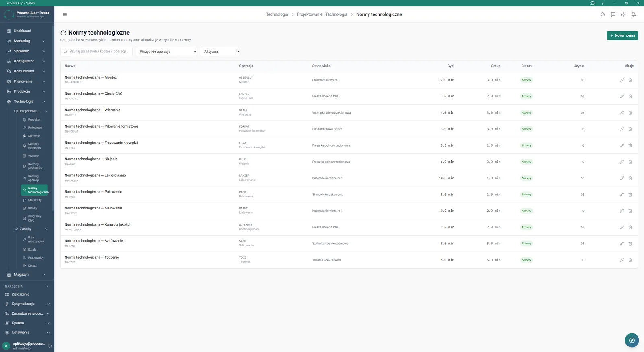Open the chat messages icon in top bar
This screenshot has height=352, width=644.
[x=613, y=14]
